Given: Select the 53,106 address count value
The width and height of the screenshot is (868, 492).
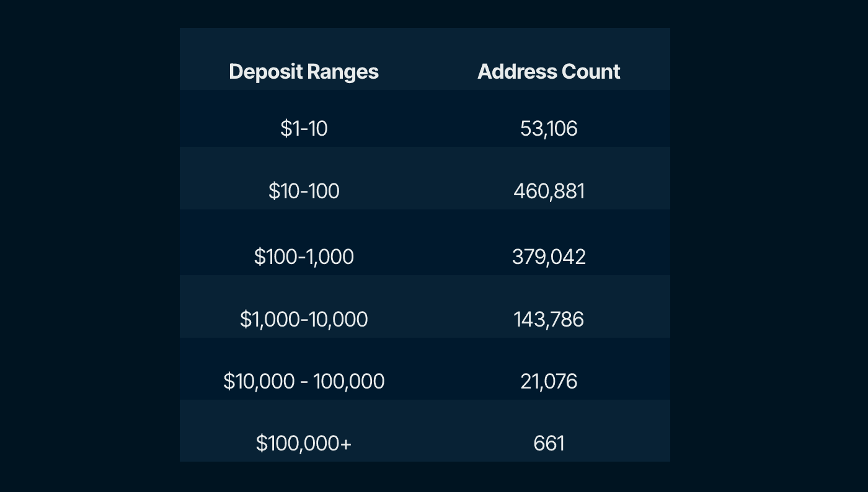Looking at the screenshot, I should point(549,128).
